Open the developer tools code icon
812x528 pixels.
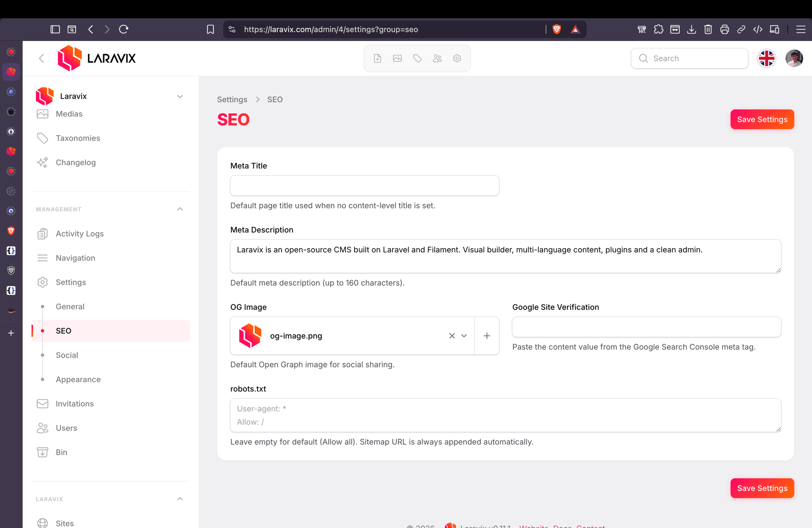(758, 29)
